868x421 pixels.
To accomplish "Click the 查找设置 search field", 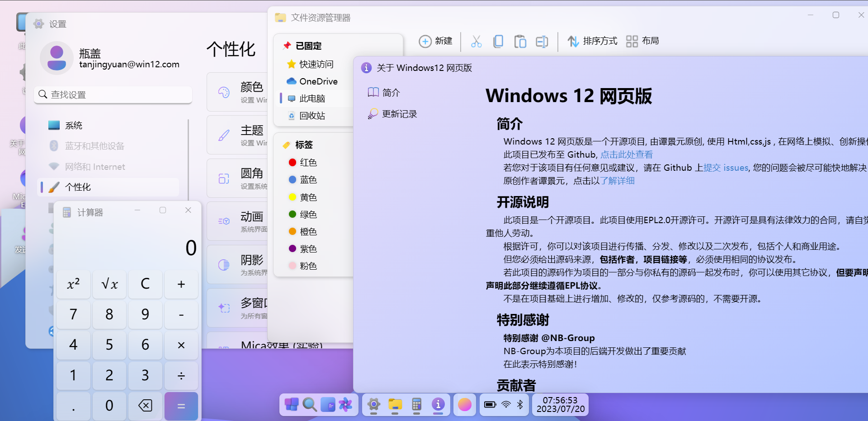I will (x=113, y=95).
